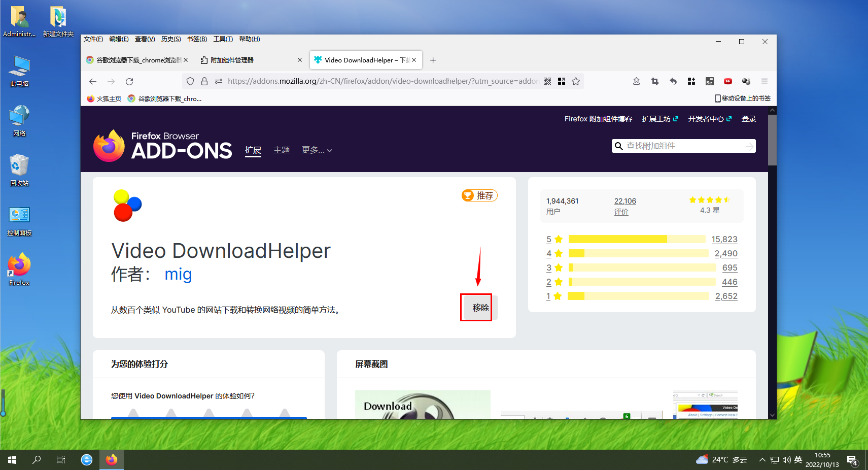Close the Video DownloadHelper tab
868x470 pixels.
tap(414, 60)
